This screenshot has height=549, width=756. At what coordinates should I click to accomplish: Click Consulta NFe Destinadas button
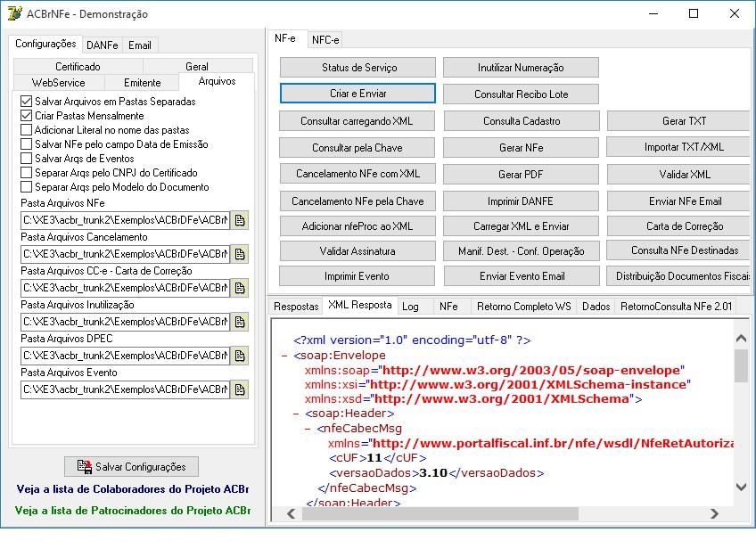coord(678,250)
